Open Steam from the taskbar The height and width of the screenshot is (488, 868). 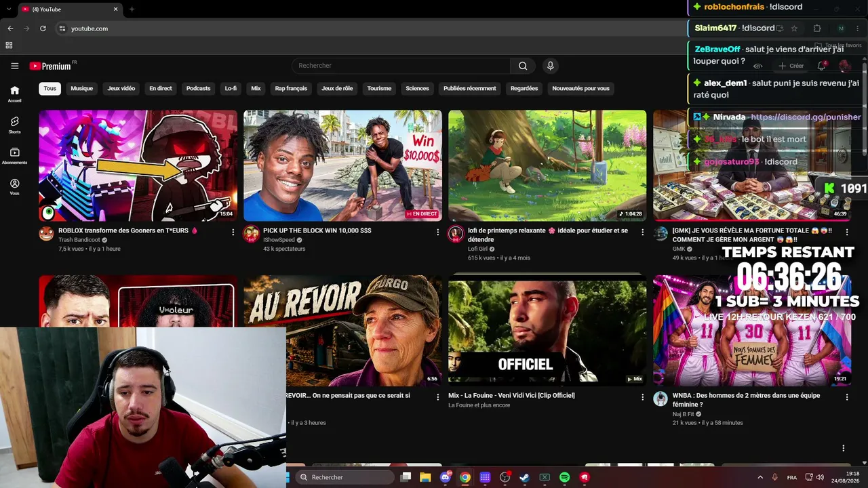click(x=524, y=477)
